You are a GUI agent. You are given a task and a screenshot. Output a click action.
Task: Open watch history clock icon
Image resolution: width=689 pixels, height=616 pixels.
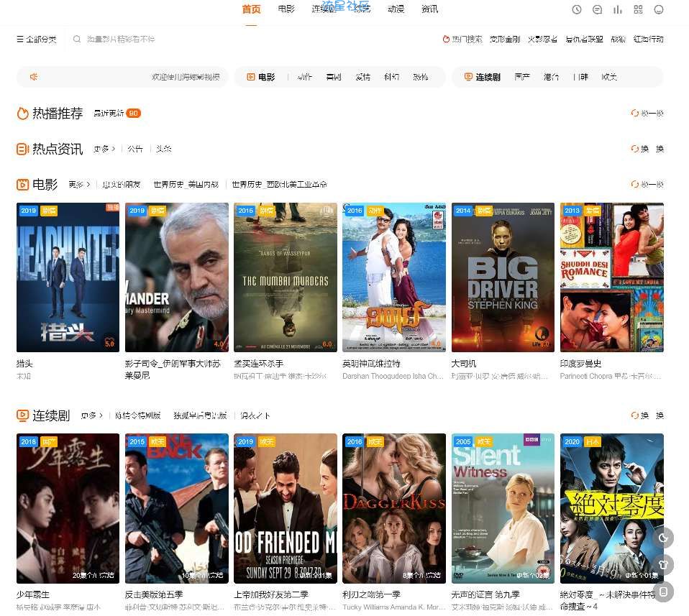click(577, 9)
